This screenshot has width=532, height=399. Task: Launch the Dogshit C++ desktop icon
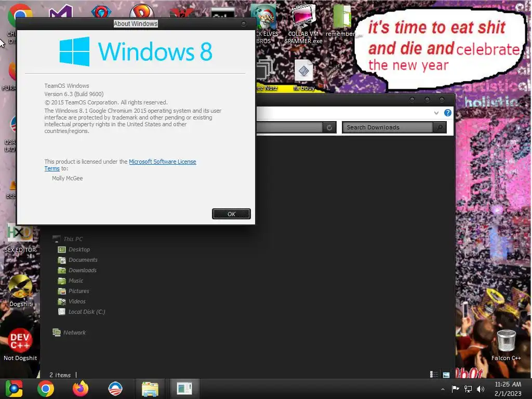coord(20,291)
